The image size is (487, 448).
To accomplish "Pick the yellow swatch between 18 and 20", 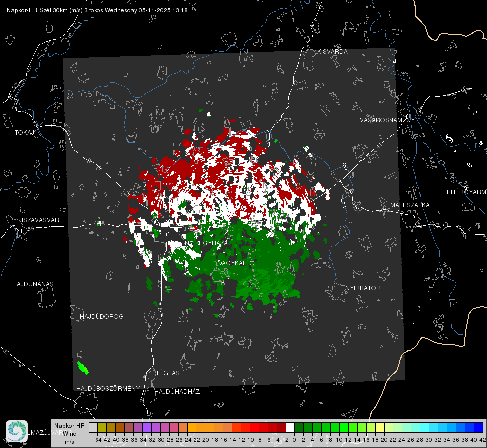I will (x=380, y=428).
